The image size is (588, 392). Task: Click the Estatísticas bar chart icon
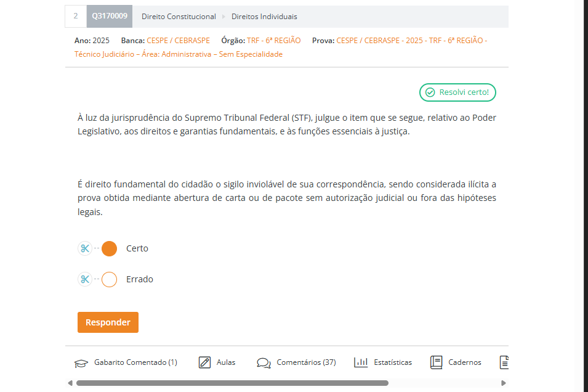361,362
